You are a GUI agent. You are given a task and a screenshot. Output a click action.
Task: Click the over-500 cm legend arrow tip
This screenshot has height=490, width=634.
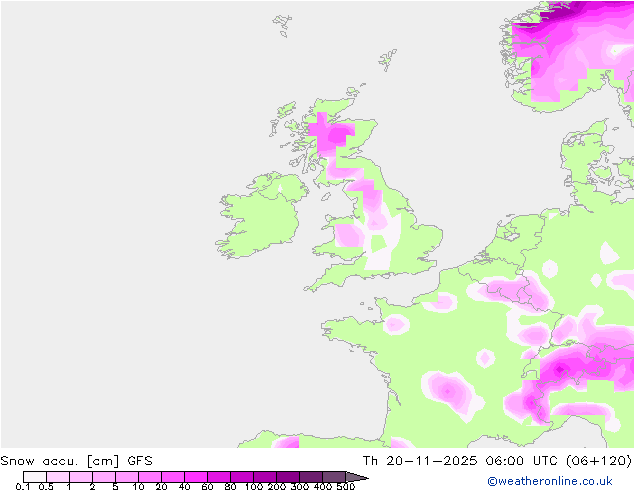pos(357,477)
